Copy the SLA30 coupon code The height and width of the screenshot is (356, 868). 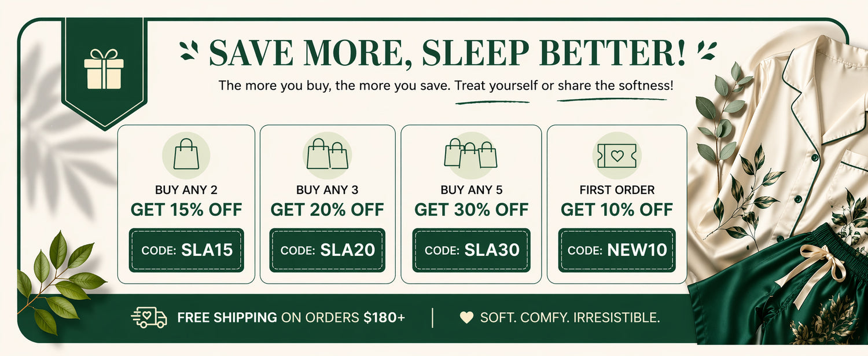[x=471, y=250]
